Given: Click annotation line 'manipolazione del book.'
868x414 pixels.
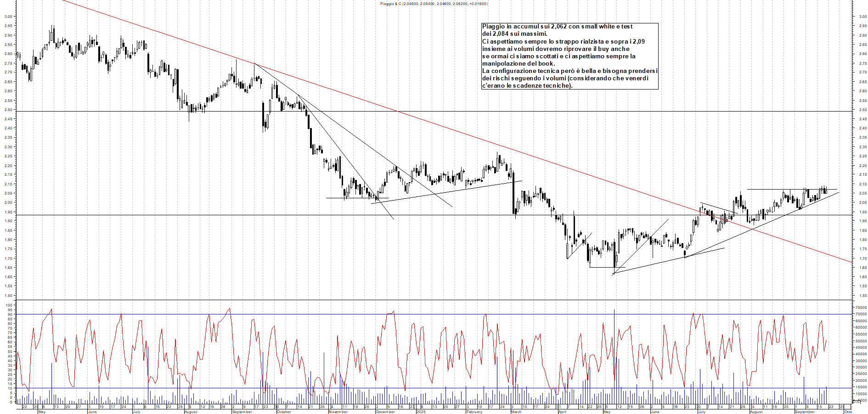Looking at the screenshot, I should pyautogui.click(x=519, y=63).
